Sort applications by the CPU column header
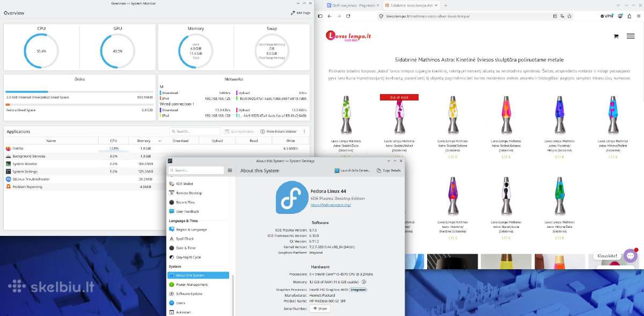The image size is (644, 316). click(x=113, y=140)
